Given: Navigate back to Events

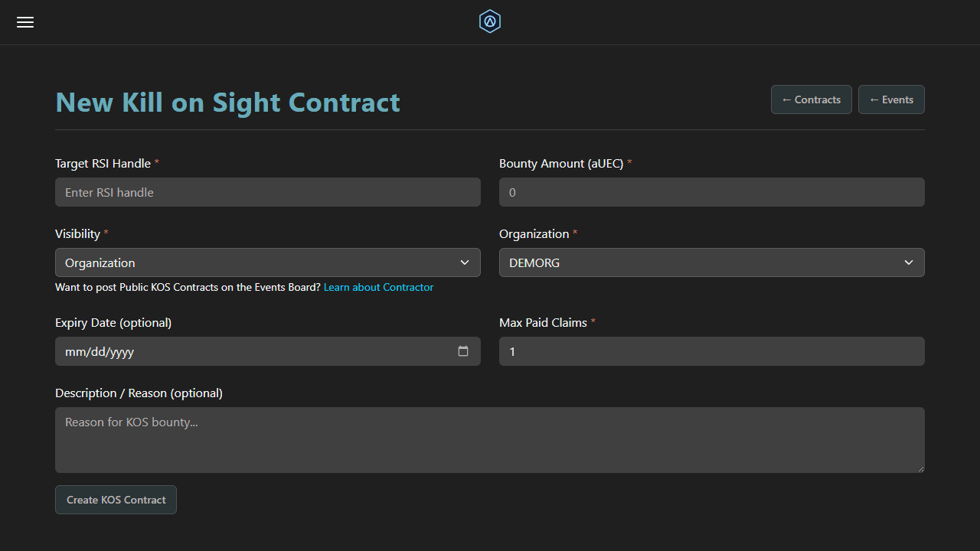Looking at the screenshot, I should (891, 99).
